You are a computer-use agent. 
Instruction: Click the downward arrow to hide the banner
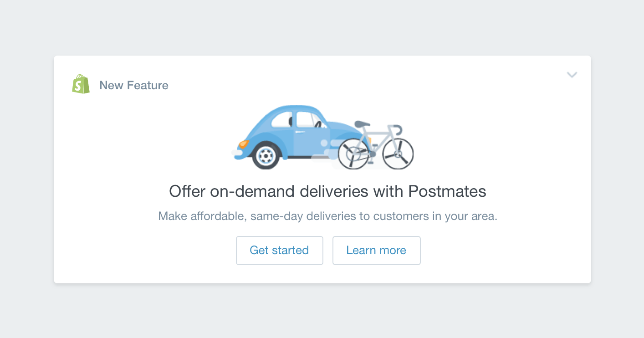coord(572,75)
